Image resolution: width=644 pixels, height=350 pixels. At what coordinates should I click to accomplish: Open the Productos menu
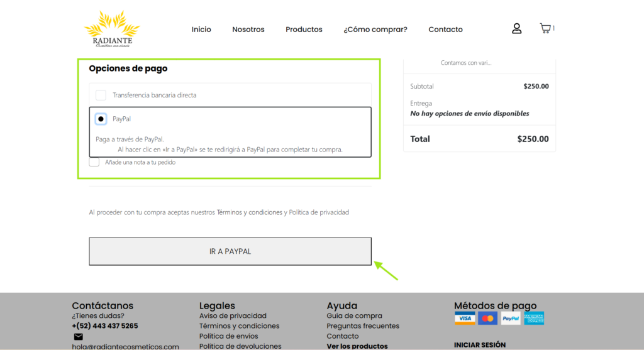tap(304, 30)
